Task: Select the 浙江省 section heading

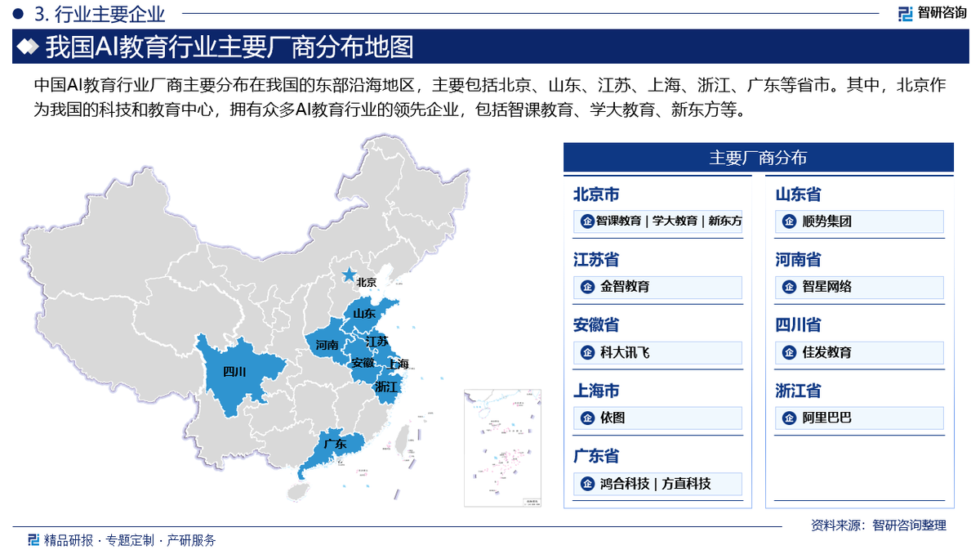Action: tap(798, 391)
